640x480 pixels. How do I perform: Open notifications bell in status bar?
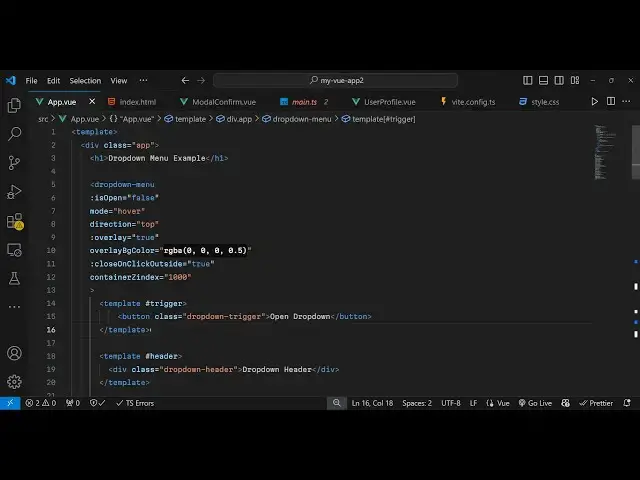627,403
